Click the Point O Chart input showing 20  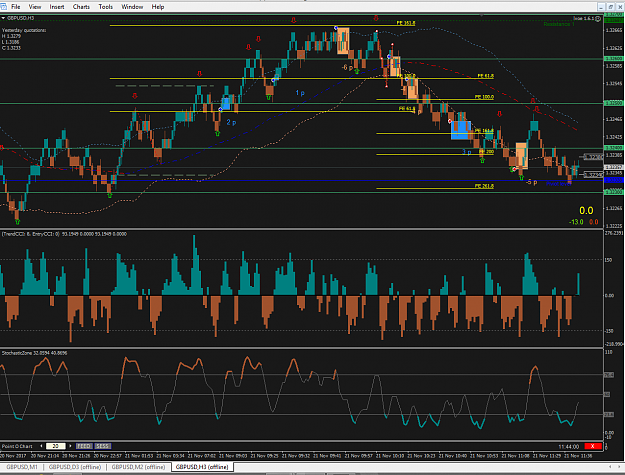coord(56,446)
